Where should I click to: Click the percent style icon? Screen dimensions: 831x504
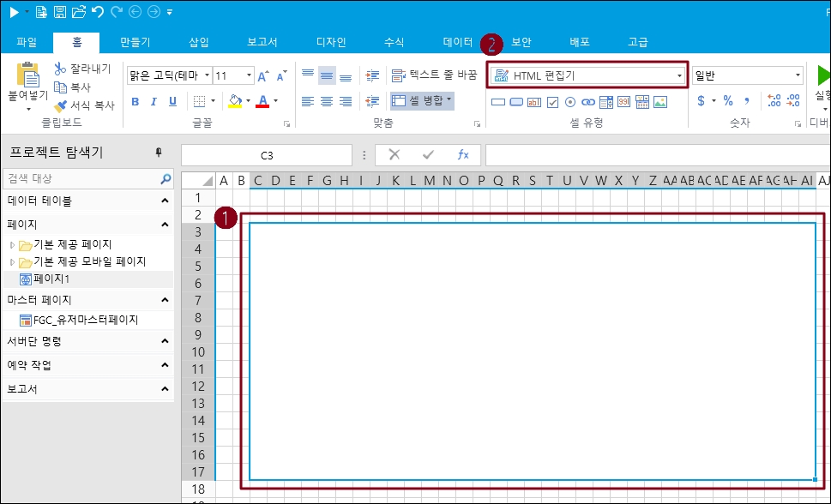tap(727, 101)
